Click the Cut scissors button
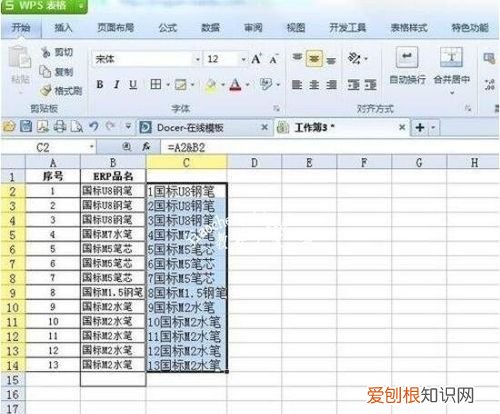Image resolution: width=500 pixels, height=414 pixels. point(57,52)
